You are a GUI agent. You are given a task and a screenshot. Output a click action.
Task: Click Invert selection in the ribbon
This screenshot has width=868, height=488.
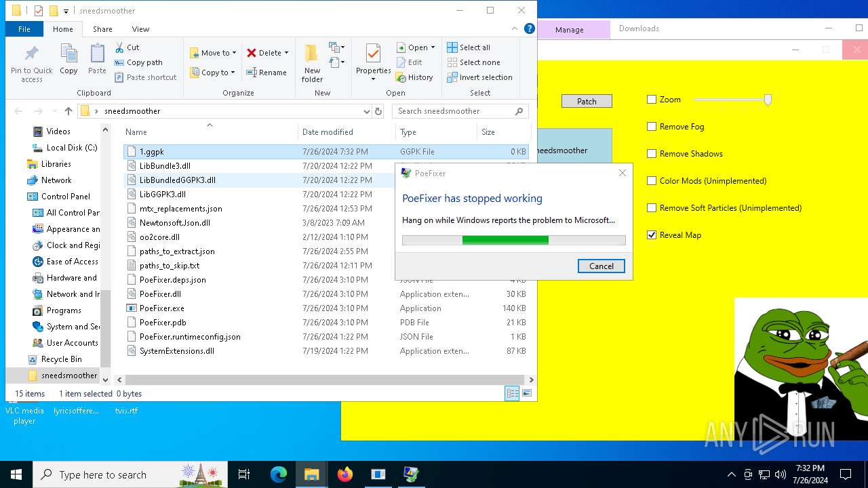[479, 77]
